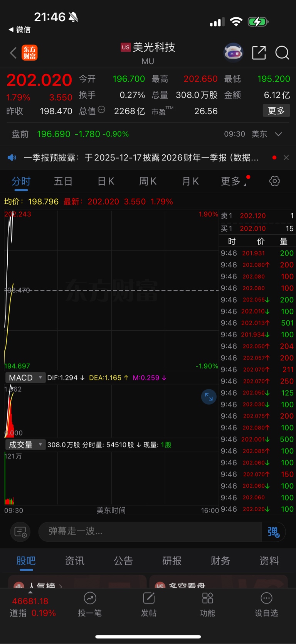296x644 pixels.
Task: Expand chart to fullscreen icon
Action: click(x=209, y=397)
